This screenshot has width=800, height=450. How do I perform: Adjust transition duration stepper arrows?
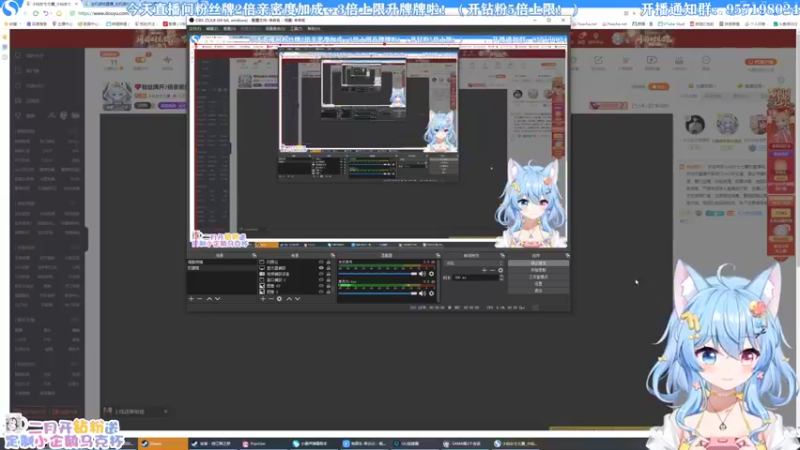[502, 278]
